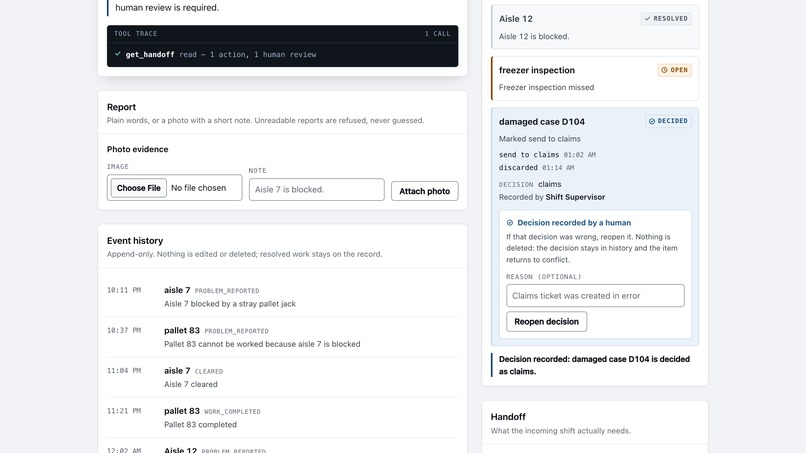Click the check-circle icon in DECIDED badge
Viewport: 806px width, 453px height.
[x=652, y=121]
